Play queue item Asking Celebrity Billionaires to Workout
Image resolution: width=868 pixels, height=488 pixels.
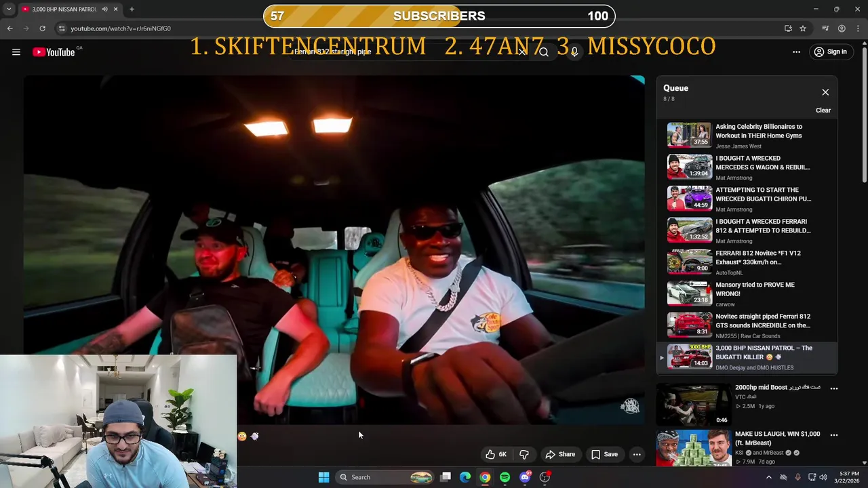(746, 136)
